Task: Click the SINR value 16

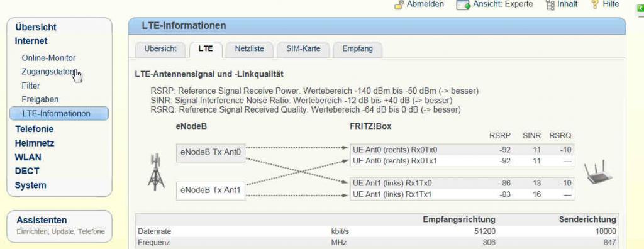Action: point(537,194)
